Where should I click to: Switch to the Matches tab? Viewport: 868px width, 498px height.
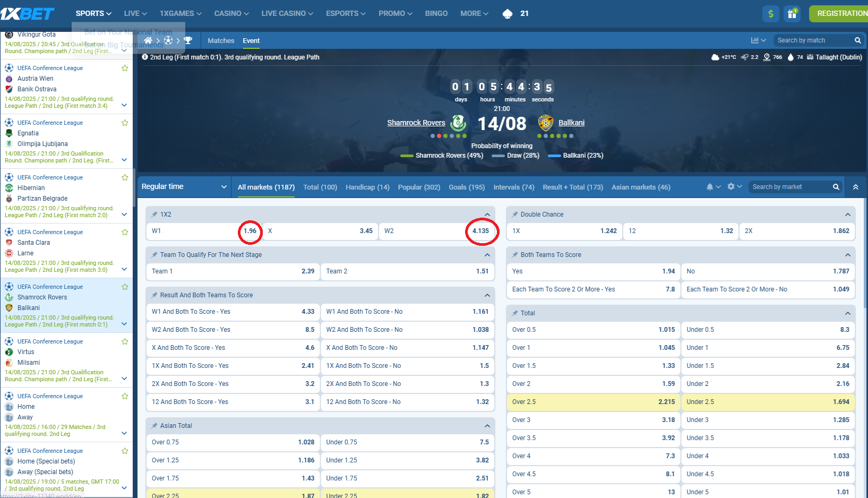(x=221, y=40)
